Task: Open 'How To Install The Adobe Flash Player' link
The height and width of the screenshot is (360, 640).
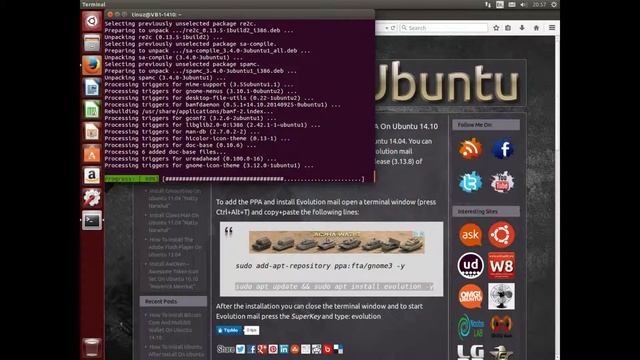Action: pos(175,247)
